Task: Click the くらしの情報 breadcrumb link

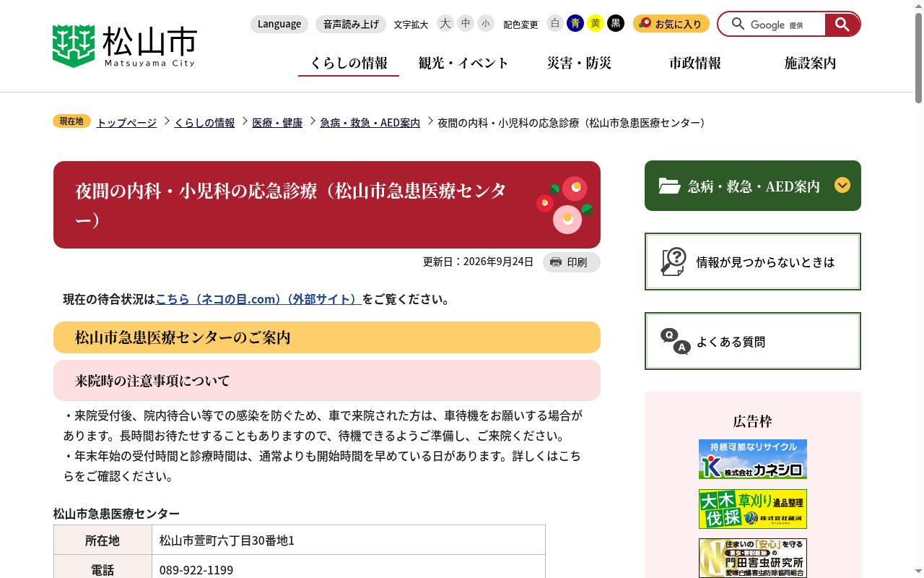Action: pyautogui.click(x=204, y=123)
